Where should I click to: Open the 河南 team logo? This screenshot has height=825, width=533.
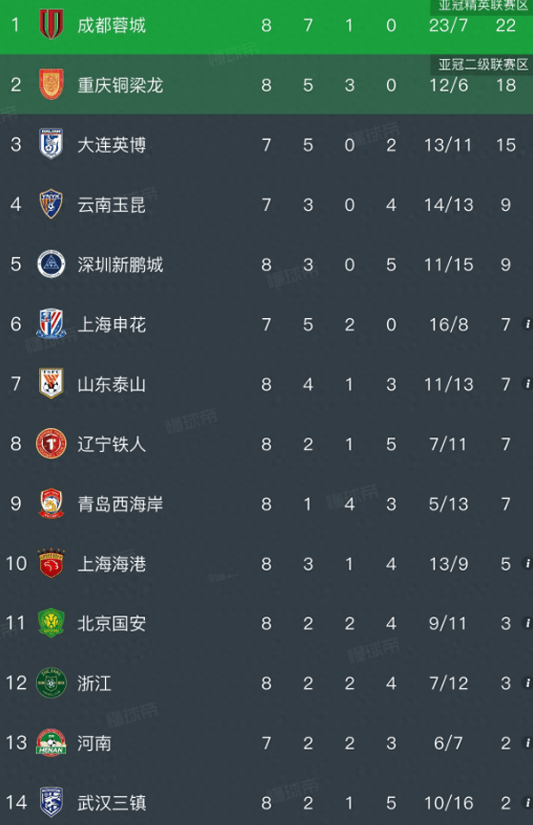(51, 743)
